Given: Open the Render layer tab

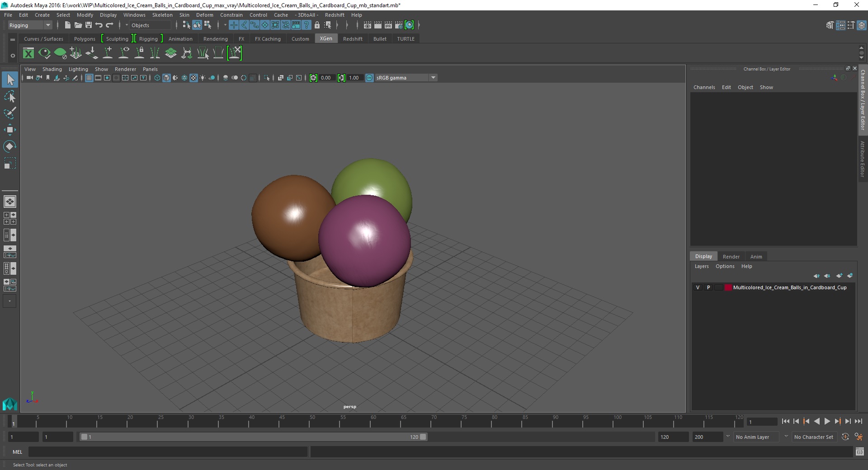Looking at the screenshot, I should pos(731,257).
